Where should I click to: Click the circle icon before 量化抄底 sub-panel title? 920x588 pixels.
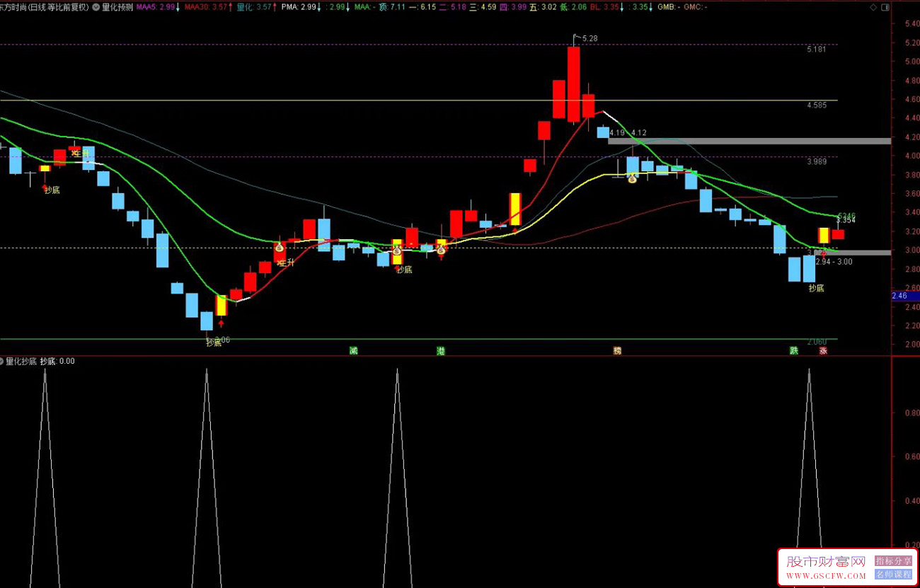click(2, 361)
